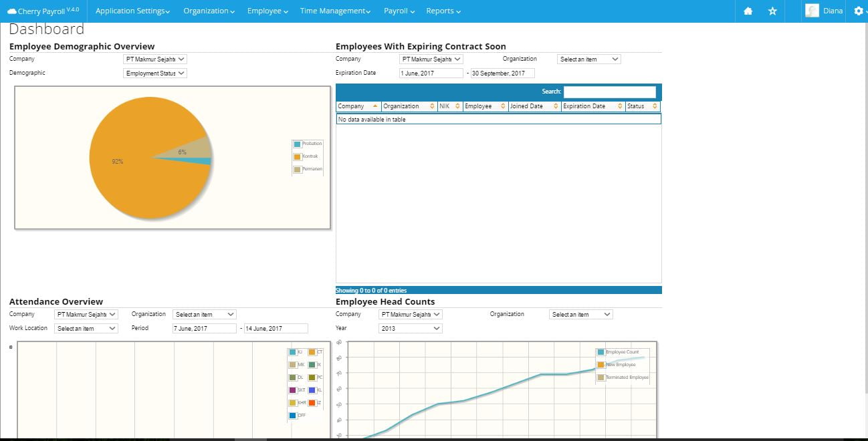The width and height of the screenshot is (868, 441).
Task: Click the Employee Count legend swatch
Action: click(601, 352)
